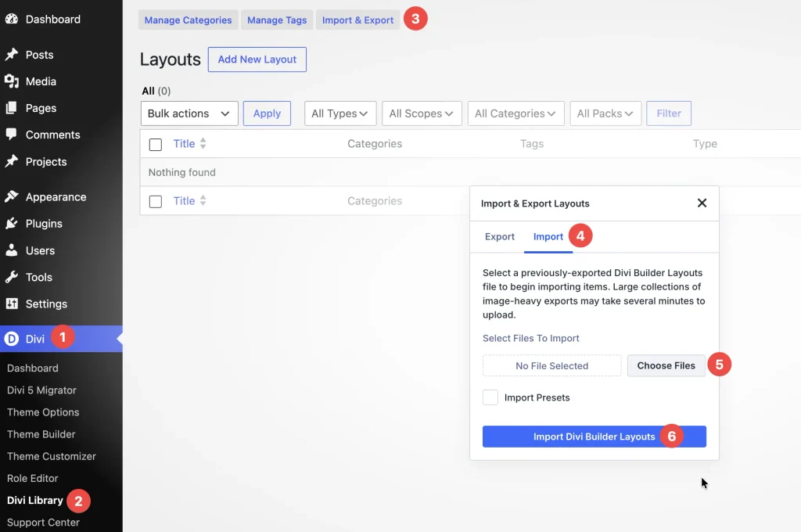Switch to the Export tab

point(500,236)
